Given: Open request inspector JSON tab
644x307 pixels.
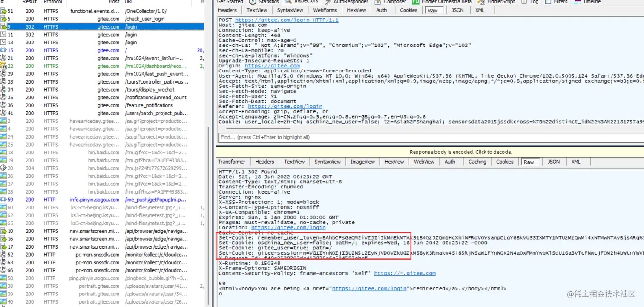Looking at the screenshot, I should click(x=457, y=10).
